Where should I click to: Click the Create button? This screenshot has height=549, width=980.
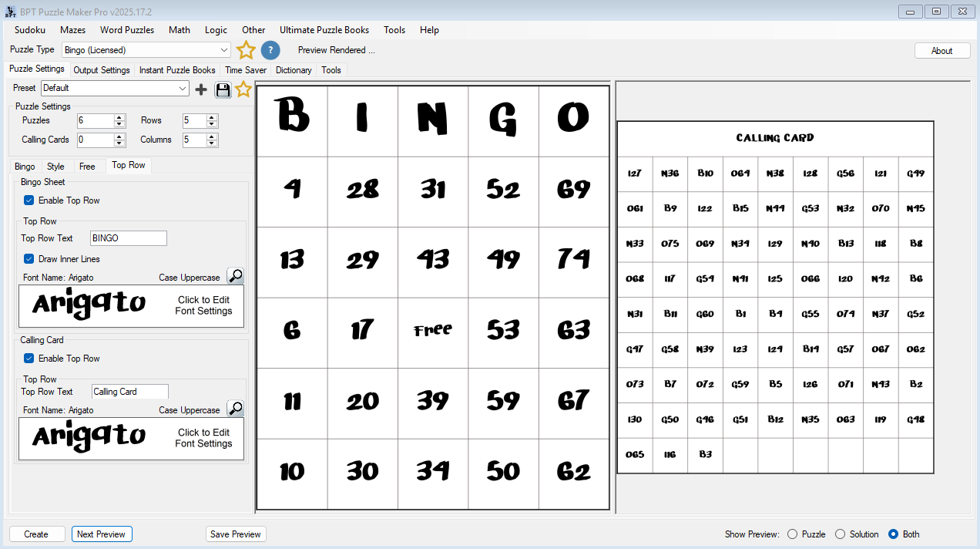(x=36, y=534)
